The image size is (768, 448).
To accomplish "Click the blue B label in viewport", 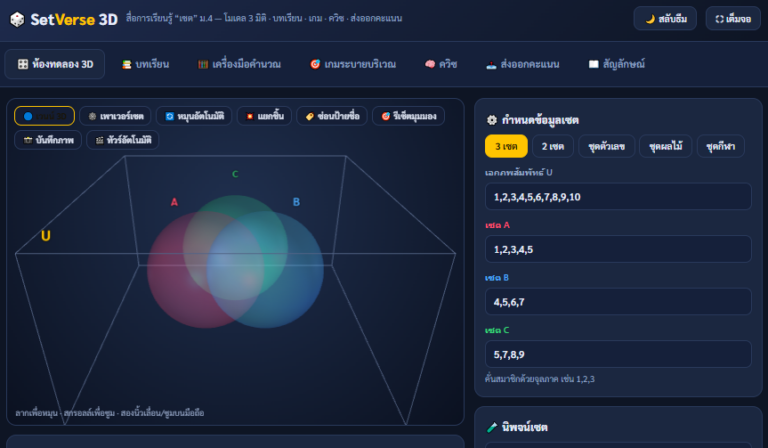I will pyautogui.click(x=296, y=202).
